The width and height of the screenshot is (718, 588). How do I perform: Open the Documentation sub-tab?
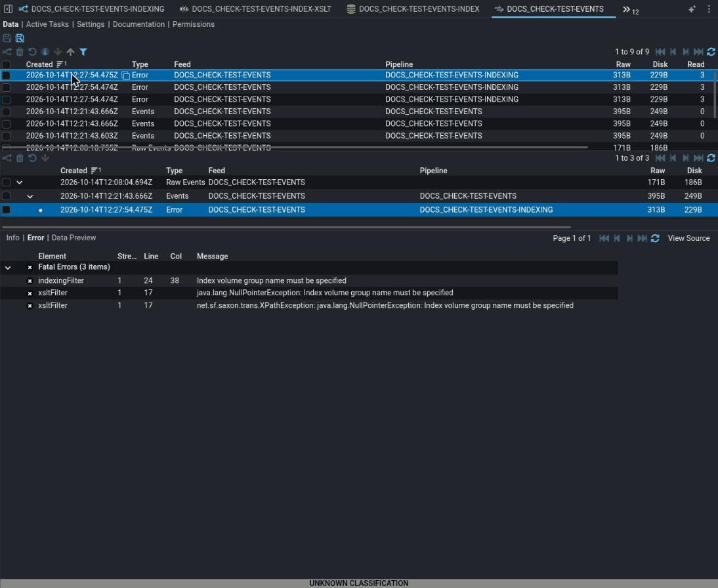[x=138, y=24]
